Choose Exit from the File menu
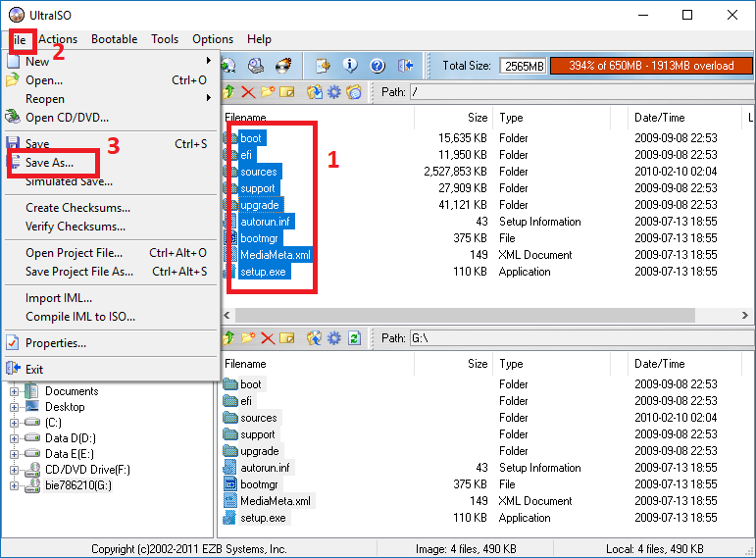 point(111,370)
